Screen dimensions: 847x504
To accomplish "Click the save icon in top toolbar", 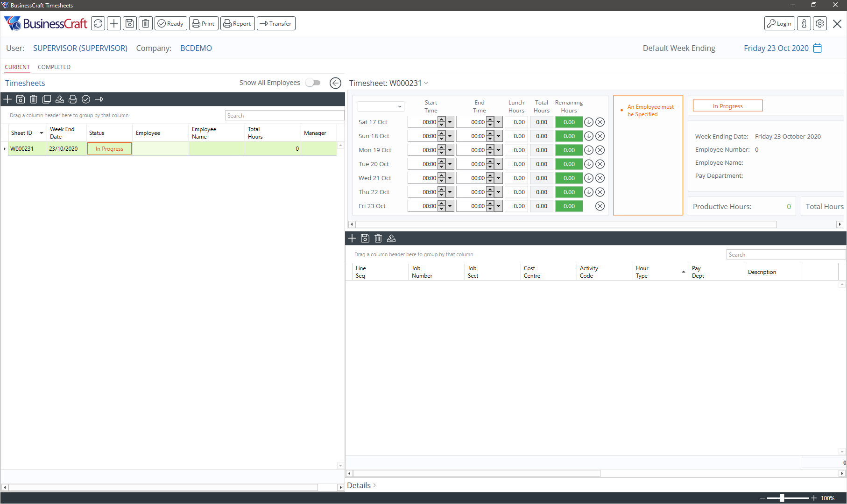I will coord(130,23).
